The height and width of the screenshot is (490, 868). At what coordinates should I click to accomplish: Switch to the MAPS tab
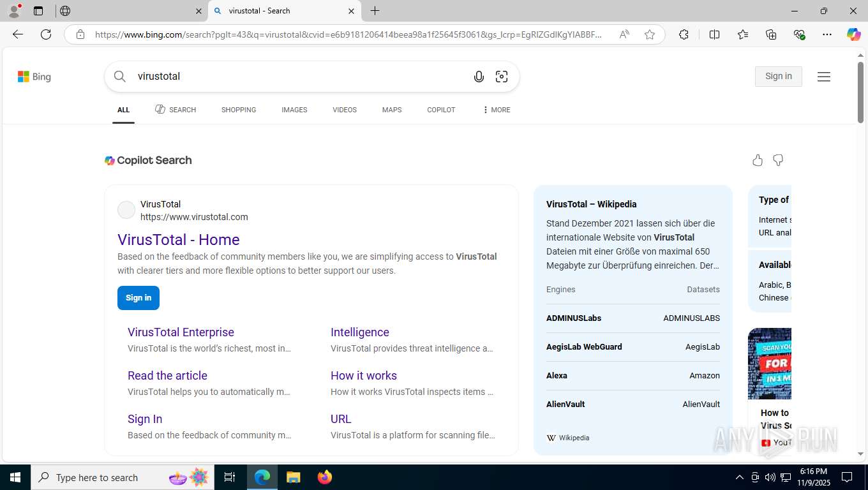coord(392,110)
